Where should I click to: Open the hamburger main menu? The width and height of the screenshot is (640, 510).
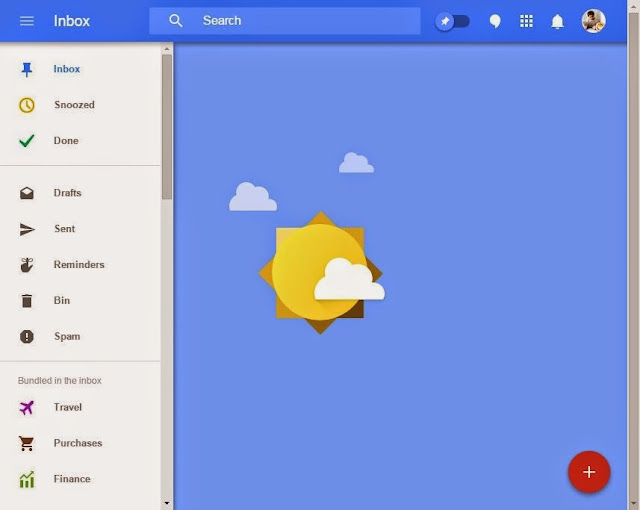pyautogui.click(x=27, y=21)
